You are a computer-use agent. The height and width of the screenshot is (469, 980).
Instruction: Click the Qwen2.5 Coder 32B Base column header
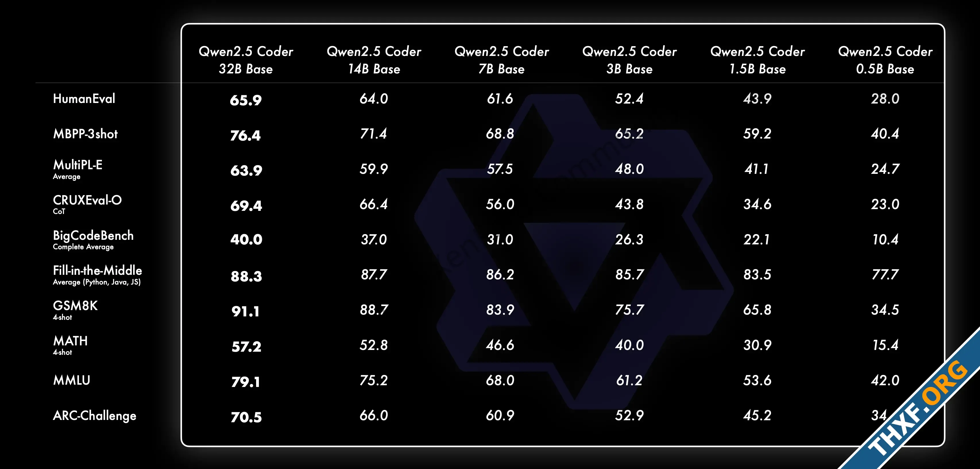pyautogui.click(x=246, y=60)
